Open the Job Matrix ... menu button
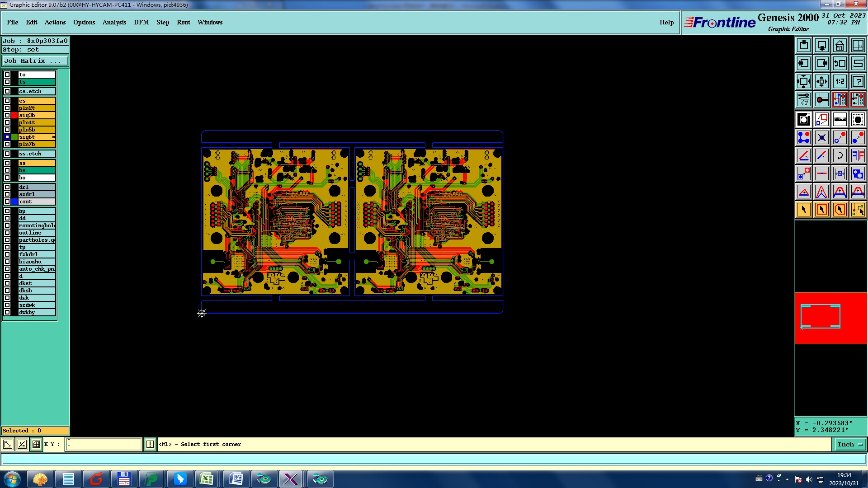 click(x=35, y=61)
